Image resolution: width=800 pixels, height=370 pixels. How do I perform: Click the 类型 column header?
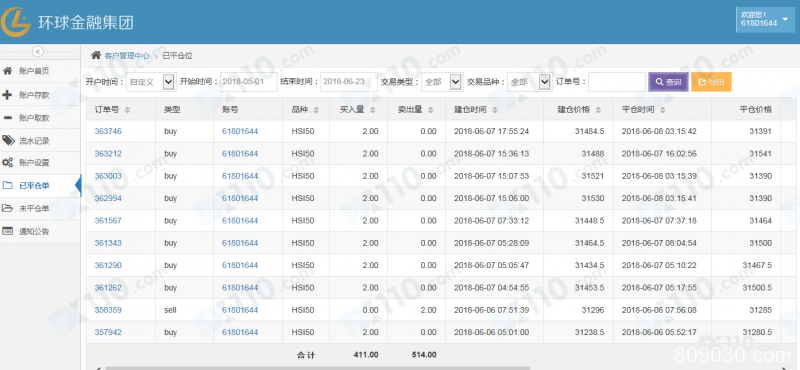click(172, 110)
